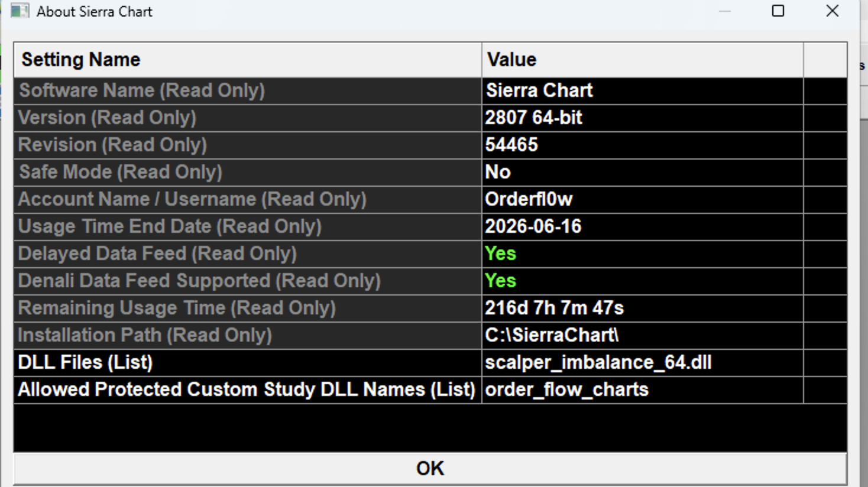
Task: Select the Usage Time End Date label
Action: coord(170,226)
